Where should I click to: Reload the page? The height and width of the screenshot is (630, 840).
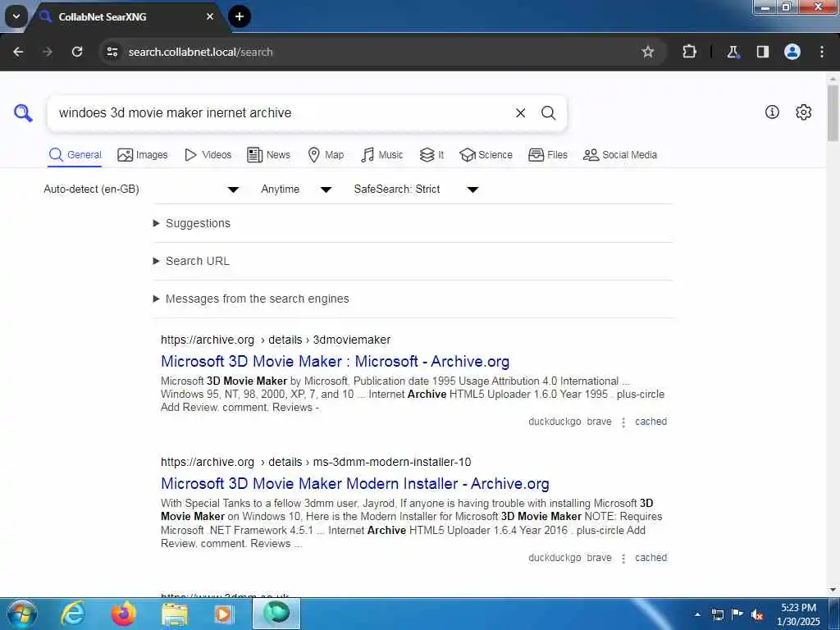[77, 52]
